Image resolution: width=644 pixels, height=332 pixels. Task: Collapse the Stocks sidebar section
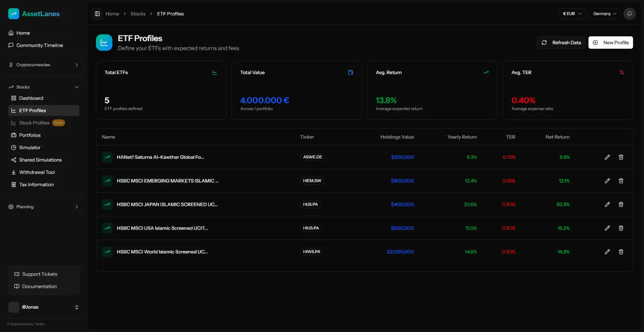coord(44,87)
